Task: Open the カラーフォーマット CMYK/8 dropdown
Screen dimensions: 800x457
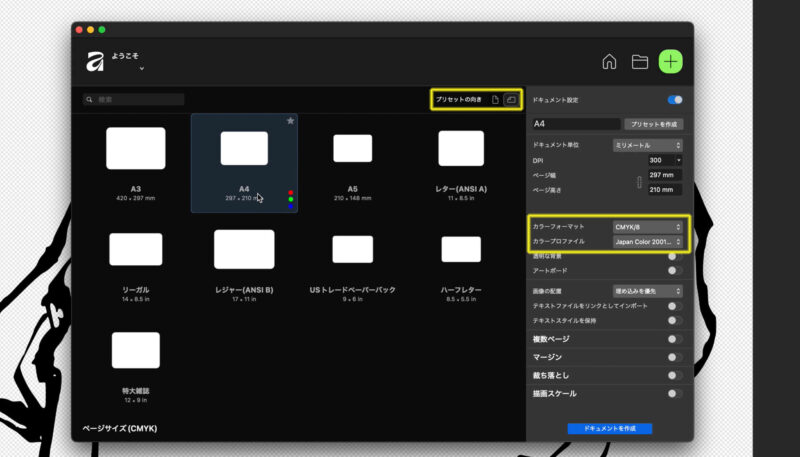Action: pyautogui.click(x=647, y=227)
